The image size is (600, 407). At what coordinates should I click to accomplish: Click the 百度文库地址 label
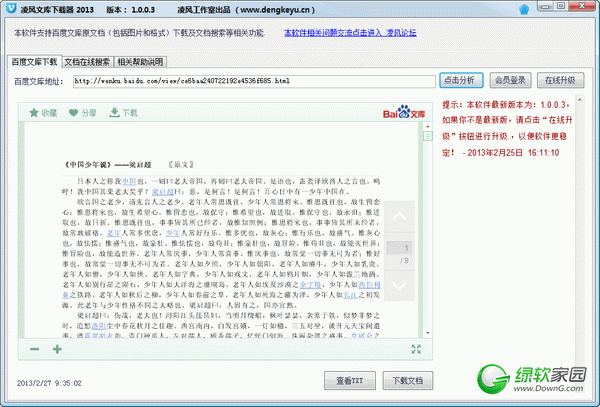click(x=39, y=81)
